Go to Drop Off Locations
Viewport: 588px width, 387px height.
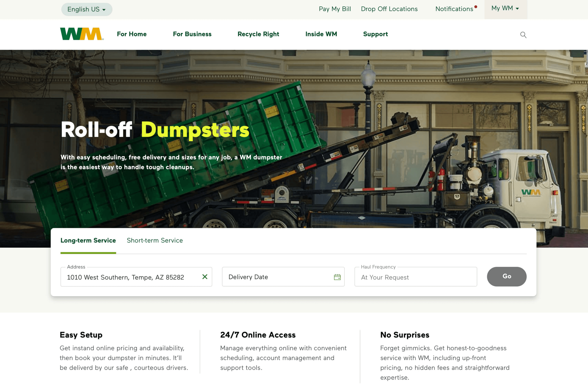click(389, 9)
